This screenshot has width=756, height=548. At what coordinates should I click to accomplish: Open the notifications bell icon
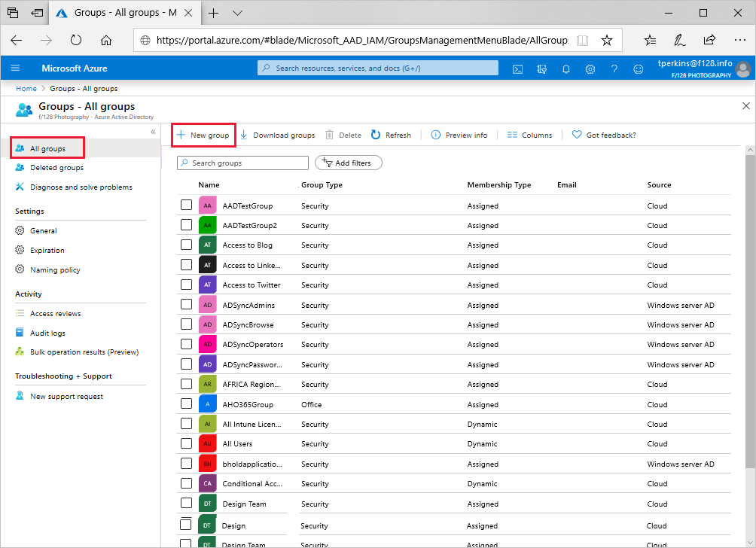(x=566, y=68)
